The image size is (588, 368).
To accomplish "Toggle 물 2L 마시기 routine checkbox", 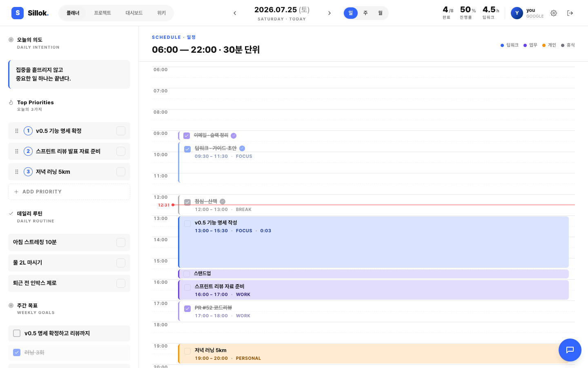I will (121, 263).
